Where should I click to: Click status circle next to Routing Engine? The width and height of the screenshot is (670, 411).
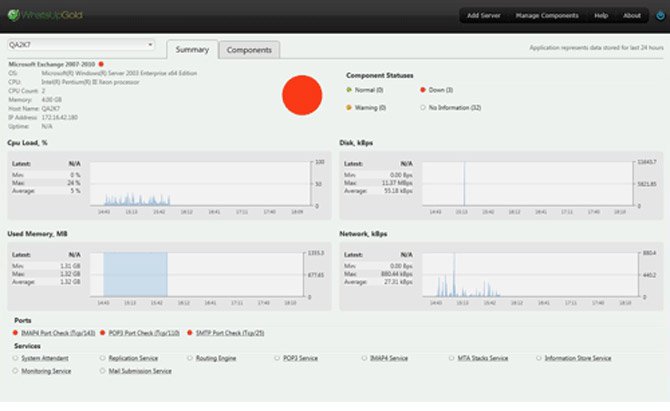pos(190,358)
